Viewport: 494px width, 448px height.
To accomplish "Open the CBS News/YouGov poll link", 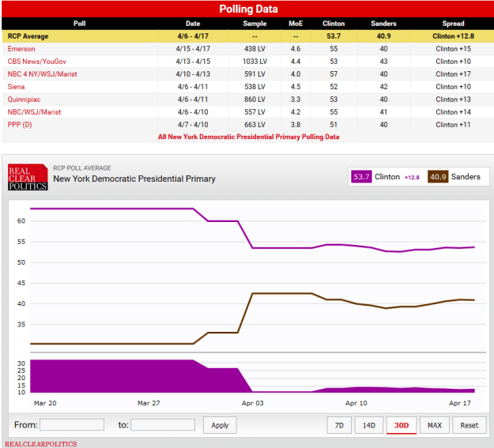I will coord(37,62).
